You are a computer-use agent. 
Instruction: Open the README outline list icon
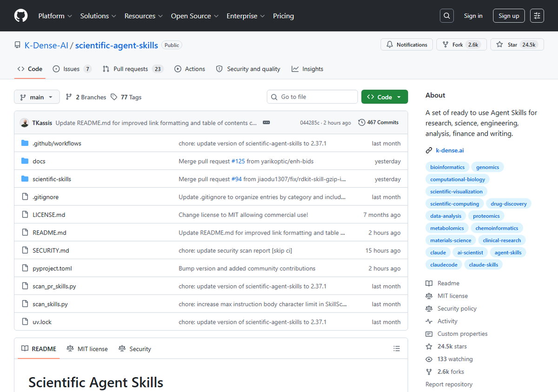tap(397, 348)
